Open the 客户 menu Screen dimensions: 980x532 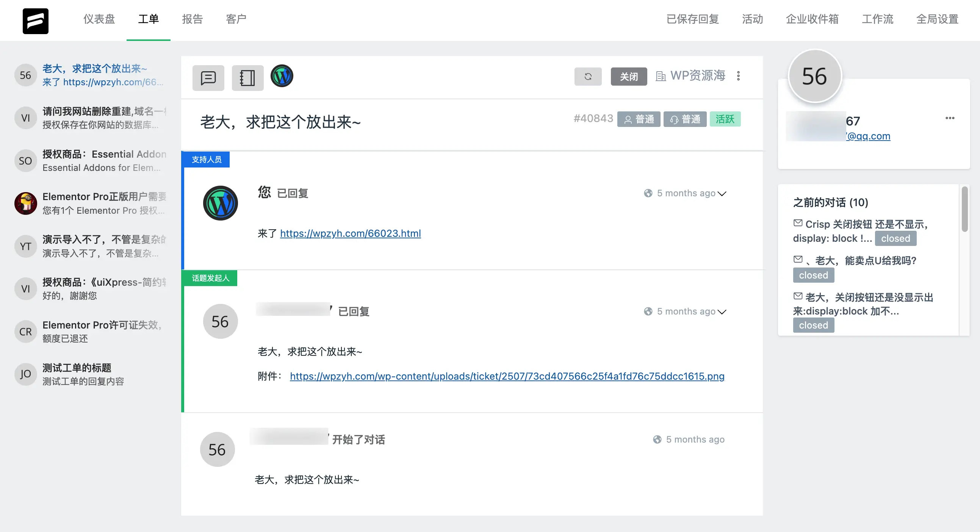point(236,19)
